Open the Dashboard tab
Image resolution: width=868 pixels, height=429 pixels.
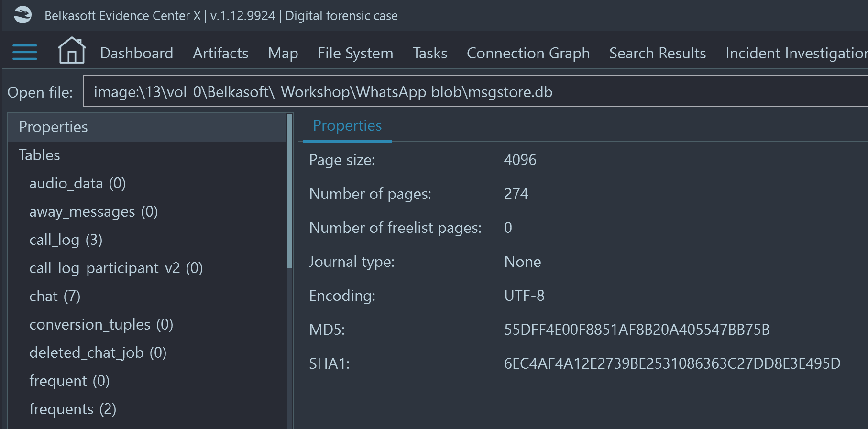pos(137,53)
